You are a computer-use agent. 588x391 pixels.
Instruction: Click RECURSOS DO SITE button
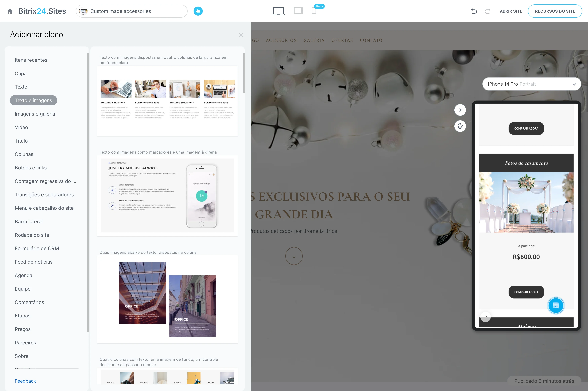(555, 11)
